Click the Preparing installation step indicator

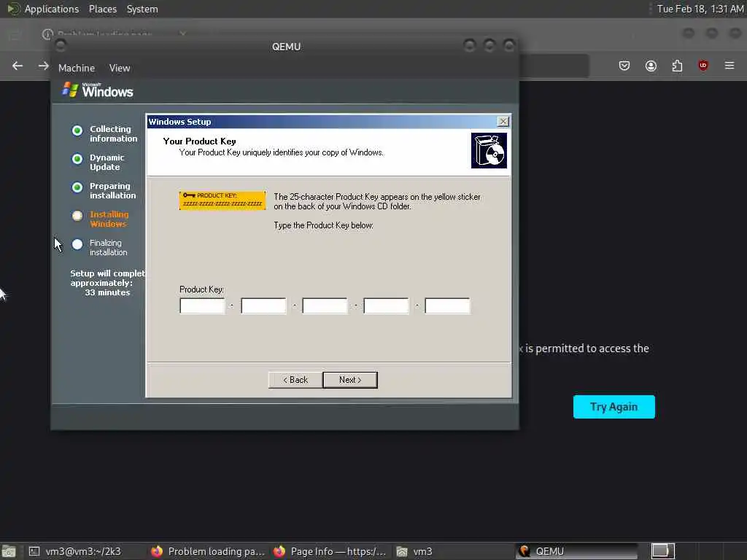tap(77, 187)
